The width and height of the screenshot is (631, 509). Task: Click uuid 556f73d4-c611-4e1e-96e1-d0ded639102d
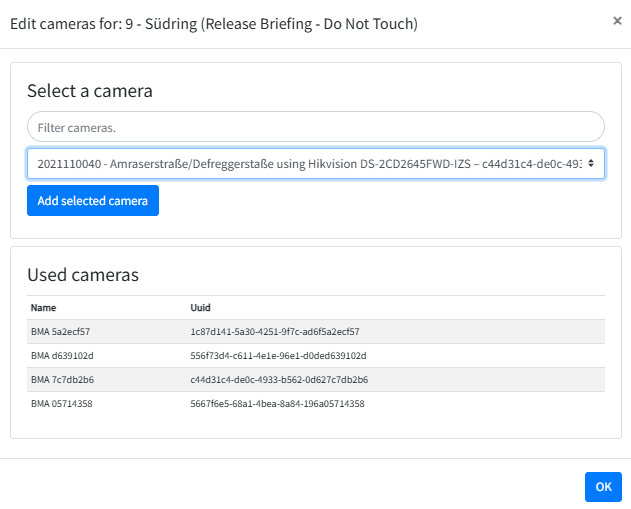(278, 356)
